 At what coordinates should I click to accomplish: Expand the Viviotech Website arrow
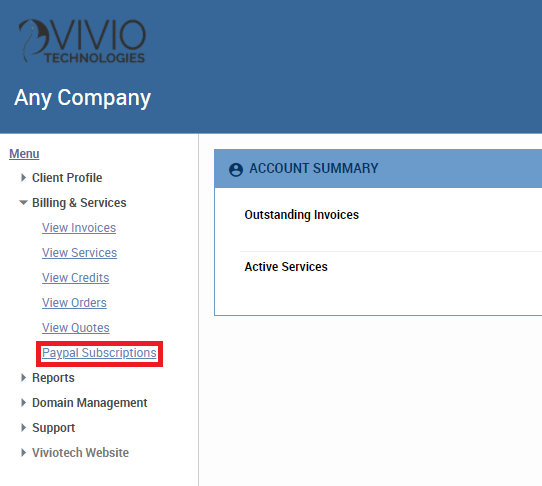pyautogui.click(x=23, y=452)
